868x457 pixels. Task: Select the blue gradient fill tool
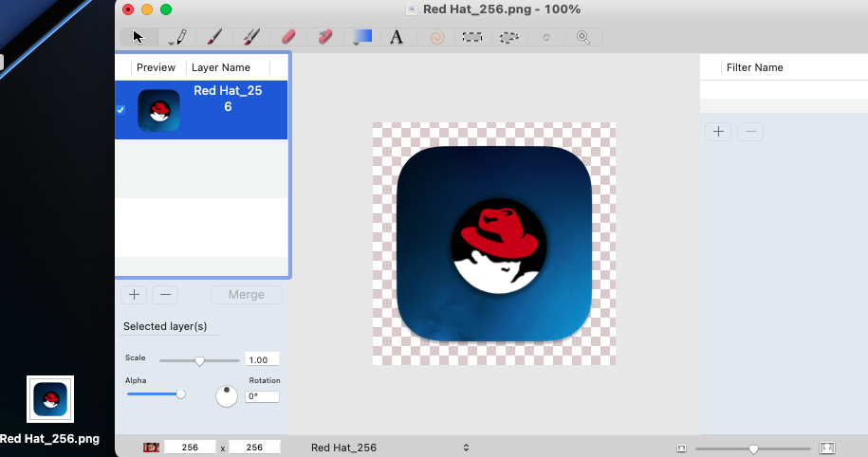(362, 36)
